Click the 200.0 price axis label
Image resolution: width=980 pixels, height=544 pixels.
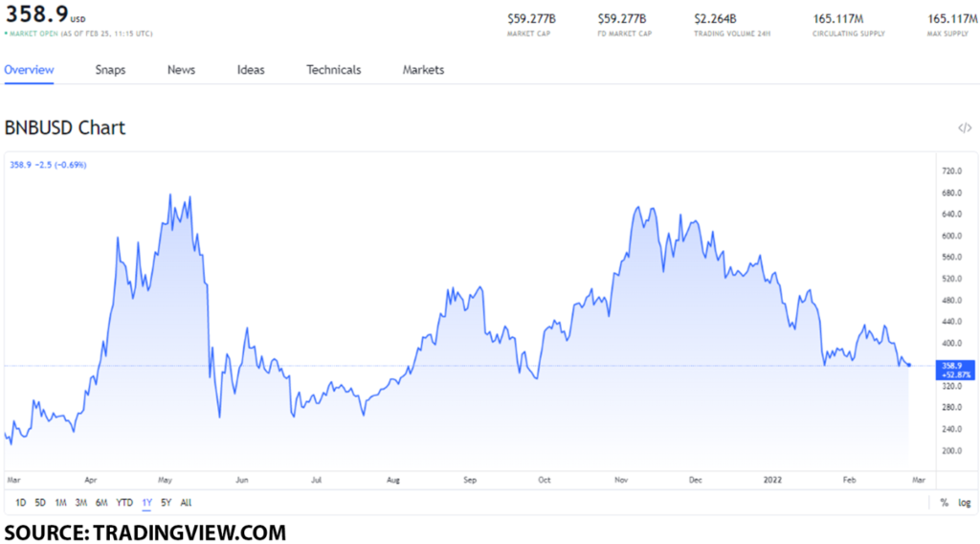coord(952,451)
